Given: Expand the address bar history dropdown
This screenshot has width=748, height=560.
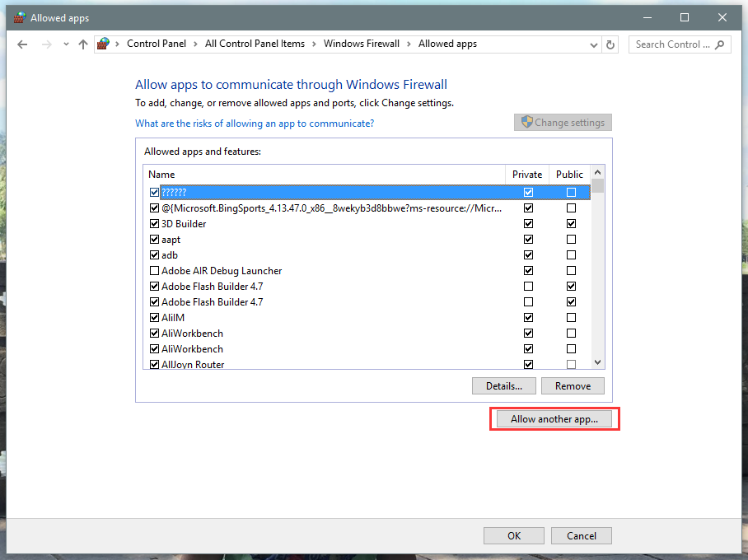Looking at the screenshot, I should coord(593,44).
